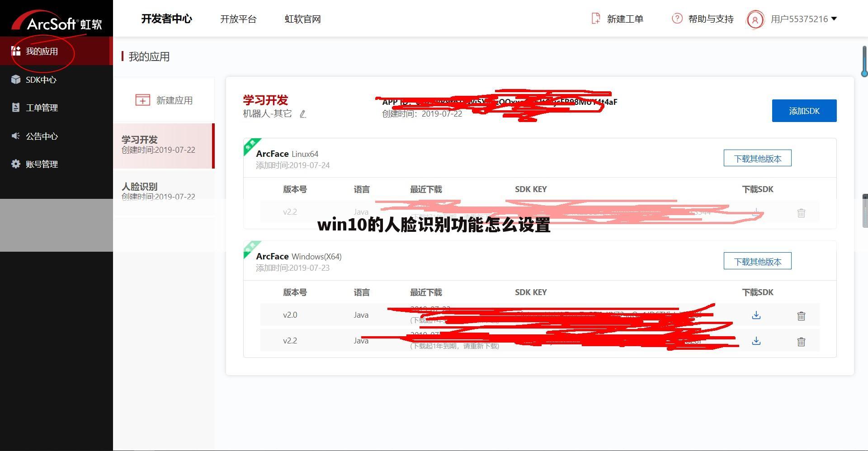Click the ArcSoft 虹软 logo
868x451 pixels.
click(57, 20)
